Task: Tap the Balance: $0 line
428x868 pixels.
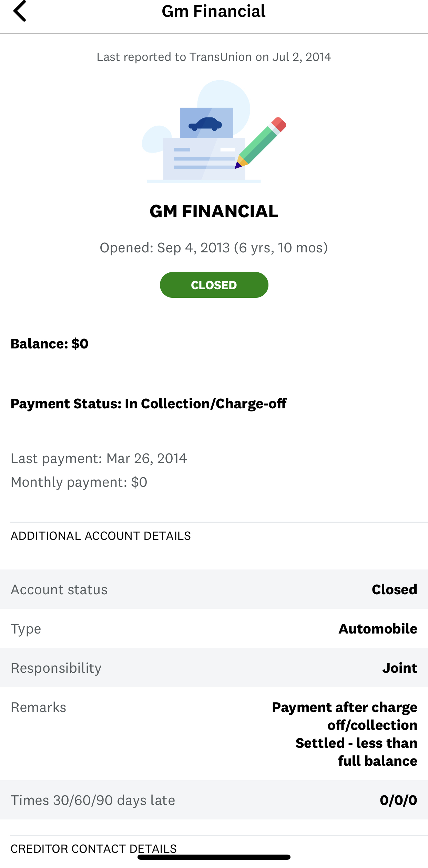Action: pos(50,344)
